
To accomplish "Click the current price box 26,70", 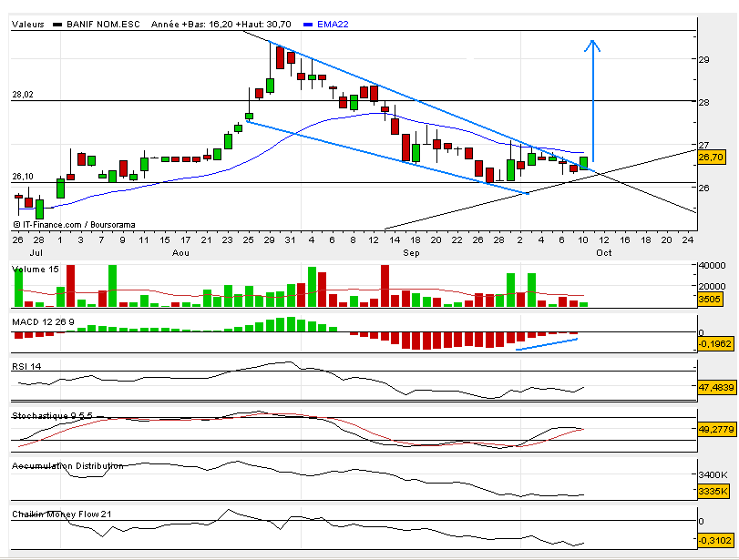I will (x=711, y=157).
